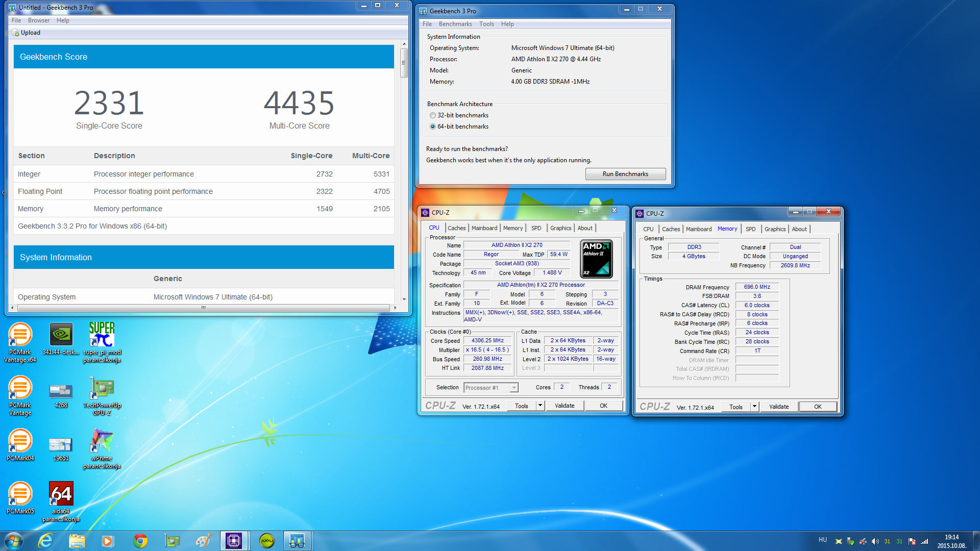Viewport: 980px width, 551px height.
Task: Switch to Mainboard tab in left CPU-Z
Action: 484,228
